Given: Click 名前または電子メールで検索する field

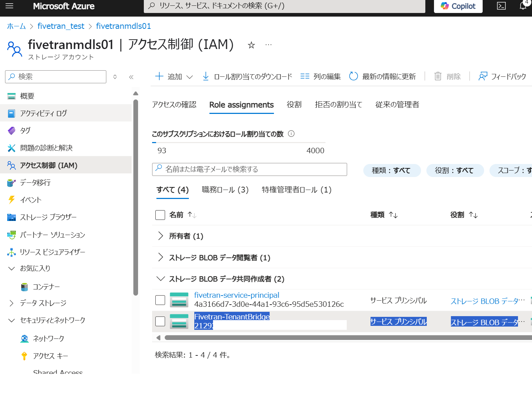Looking at the screenshot, I should [249, 169].
